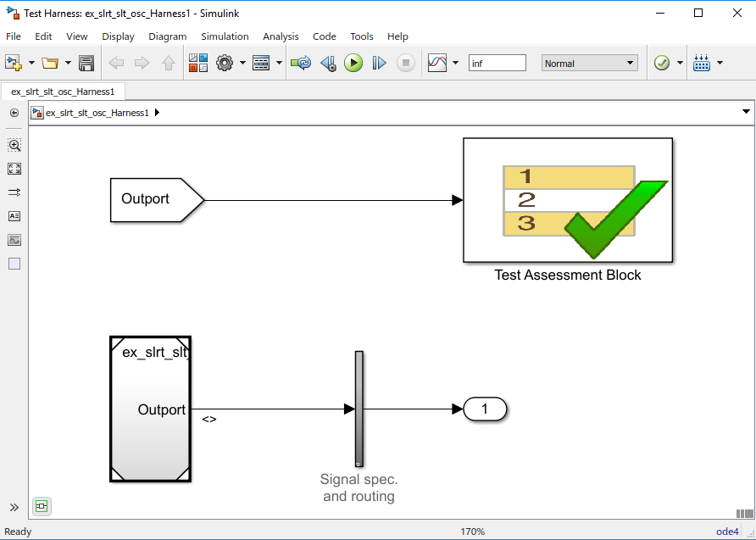Open the Simulation menu

tap(225, 36)
